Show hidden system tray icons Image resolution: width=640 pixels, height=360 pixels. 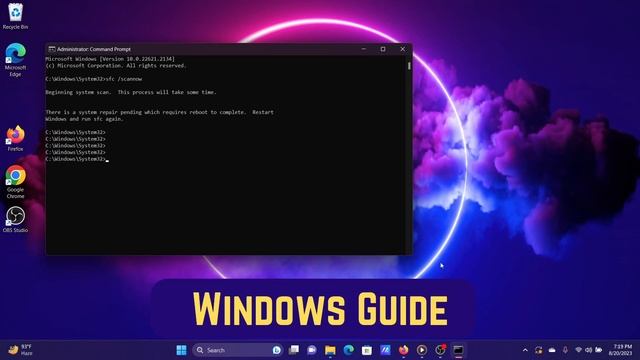(x=525, y=350)
